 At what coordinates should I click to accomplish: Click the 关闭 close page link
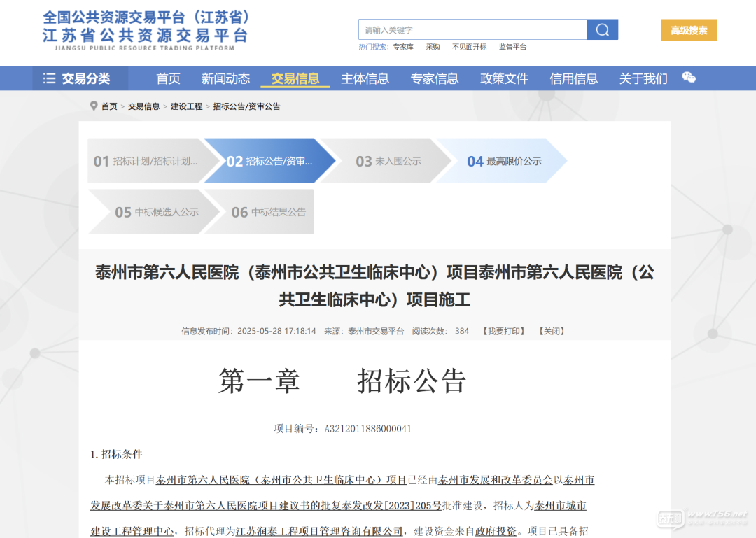click(552, 331)
